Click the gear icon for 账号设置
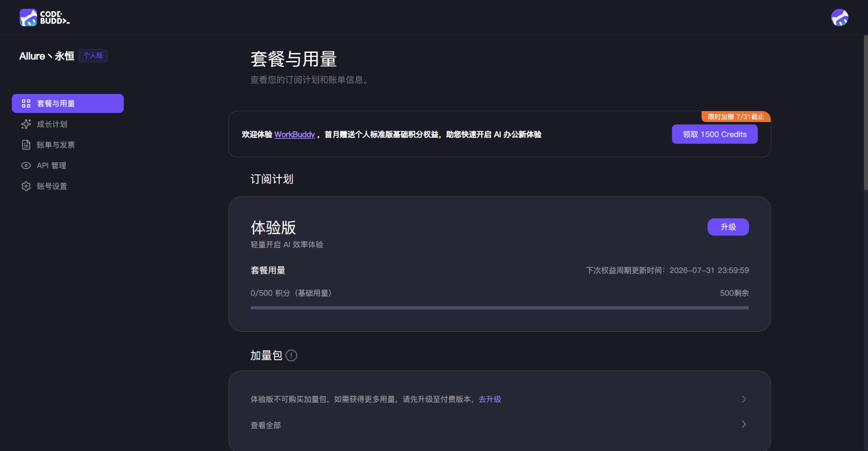This screenshot has height=451, width=868. 26,186
